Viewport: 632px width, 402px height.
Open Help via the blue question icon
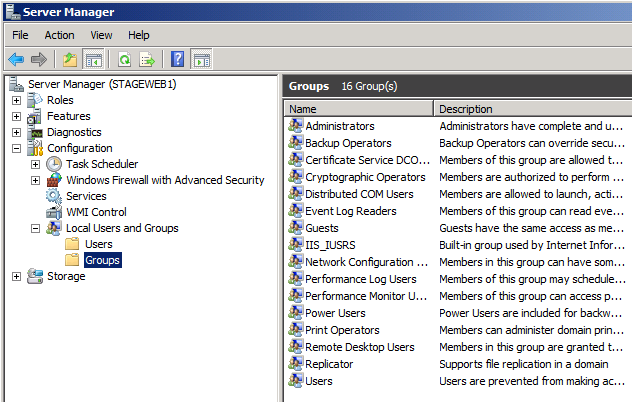pyautogui.click(x=178, y=59)
